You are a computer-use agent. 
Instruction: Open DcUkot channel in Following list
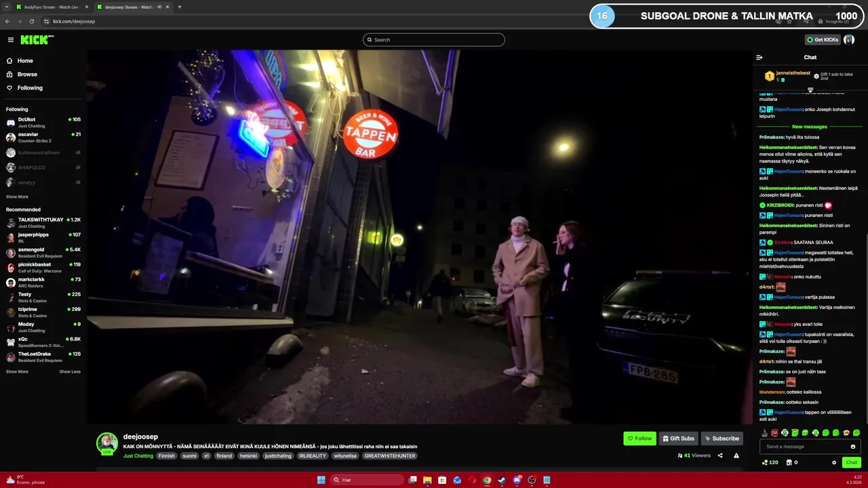tap(43, 122)
